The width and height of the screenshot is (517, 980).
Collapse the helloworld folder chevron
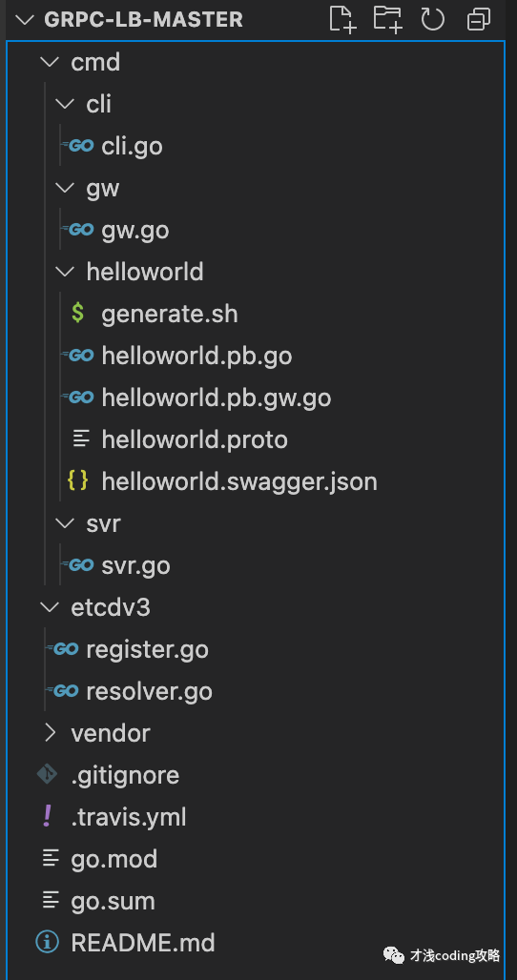[64, 272]
